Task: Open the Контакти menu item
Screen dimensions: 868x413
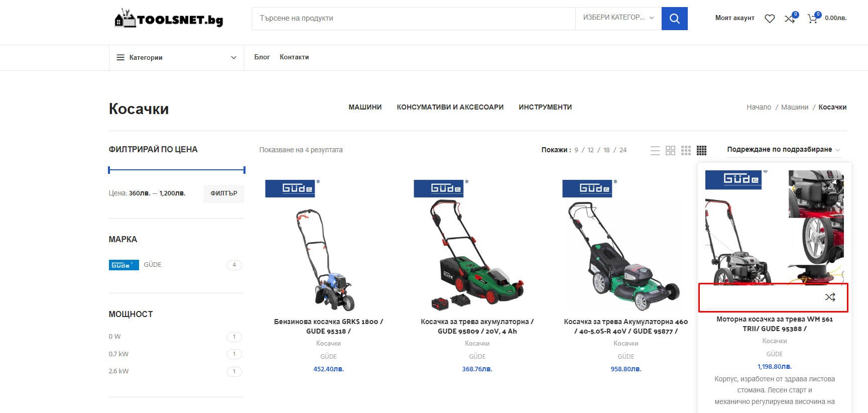Action: [294, 57]
